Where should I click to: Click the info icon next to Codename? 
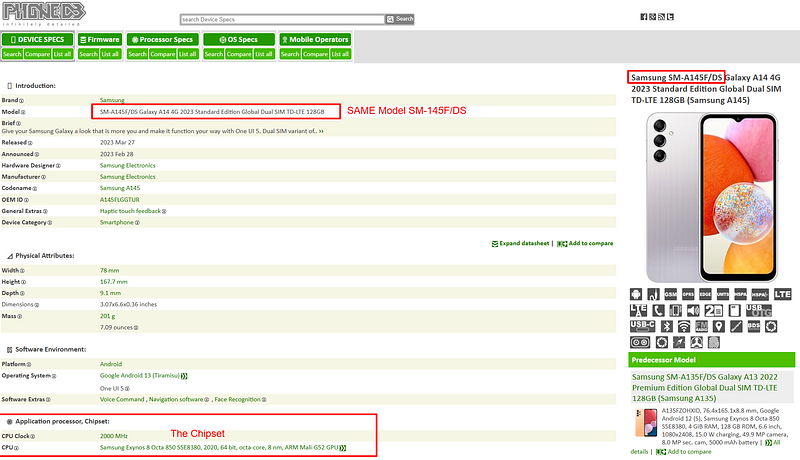35,188
